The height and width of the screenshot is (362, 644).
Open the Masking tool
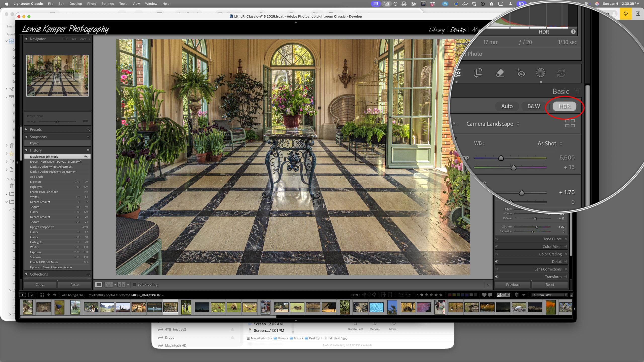(541, 73)
